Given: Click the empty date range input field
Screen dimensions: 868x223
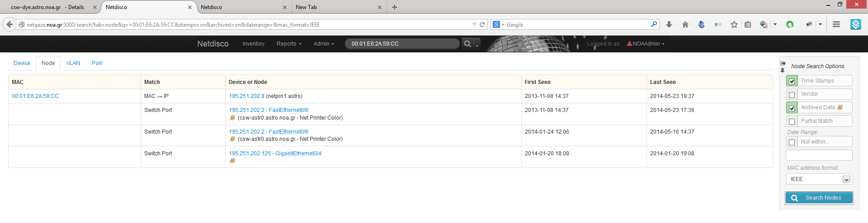Looking at the screenshot, I should [x=819, y=155].
